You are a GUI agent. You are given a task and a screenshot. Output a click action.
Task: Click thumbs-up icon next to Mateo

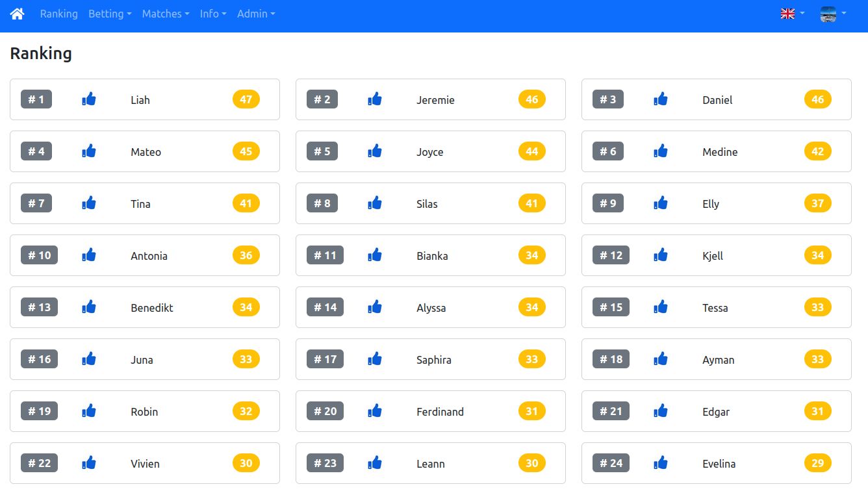pyautogui.click(x=89, y=151)
